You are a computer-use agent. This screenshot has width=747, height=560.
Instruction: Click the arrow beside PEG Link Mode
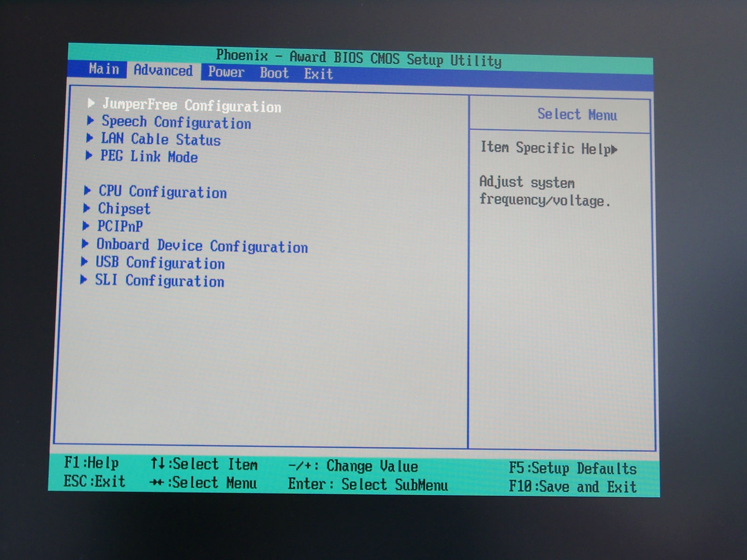click(x=89, y=155)
